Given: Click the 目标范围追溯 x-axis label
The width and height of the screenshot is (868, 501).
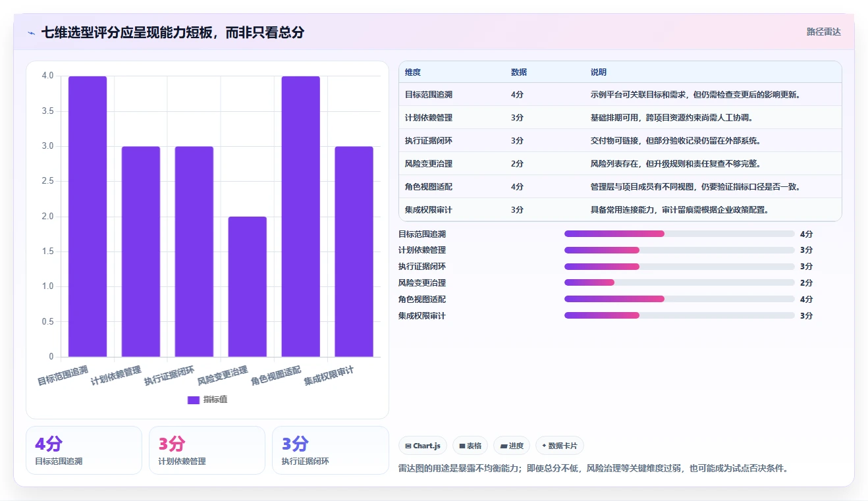Looking at the screenshot, I should click(63, 376).
